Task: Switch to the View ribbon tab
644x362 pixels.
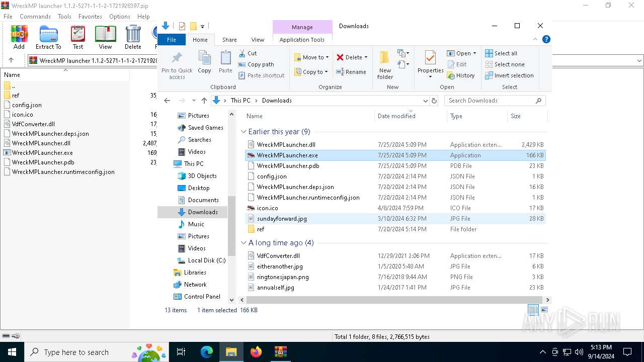Action: 258,40
